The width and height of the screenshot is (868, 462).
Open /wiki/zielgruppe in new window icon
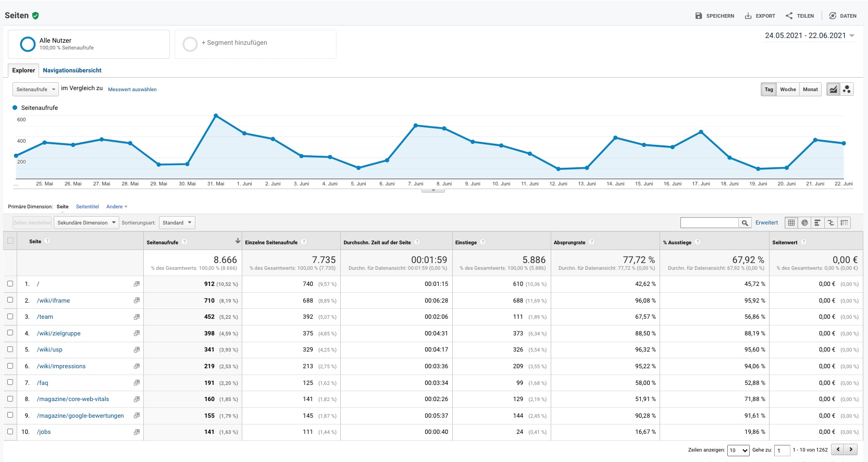pos(137,333)
